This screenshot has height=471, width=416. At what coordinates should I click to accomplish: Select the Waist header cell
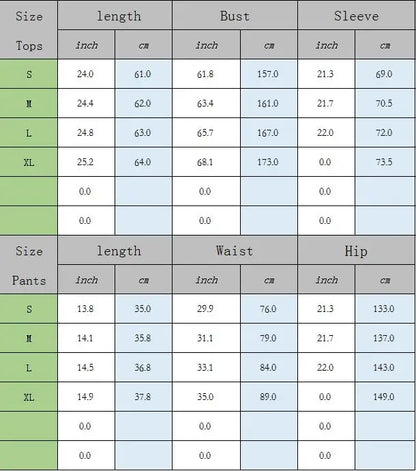235,250
